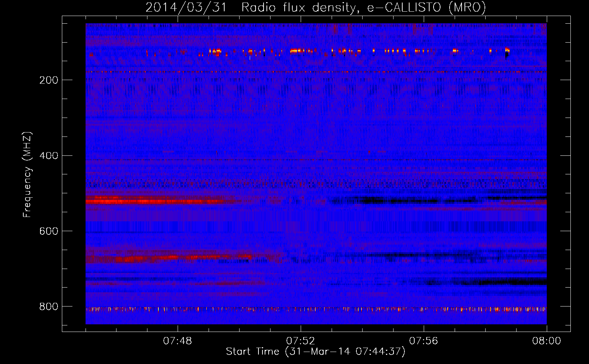Click the plot title "2014/03/31 Radio flux density, e-CALLISTO (MRO)"
This screenshot has width=589, height=364.
coord(316,7)
